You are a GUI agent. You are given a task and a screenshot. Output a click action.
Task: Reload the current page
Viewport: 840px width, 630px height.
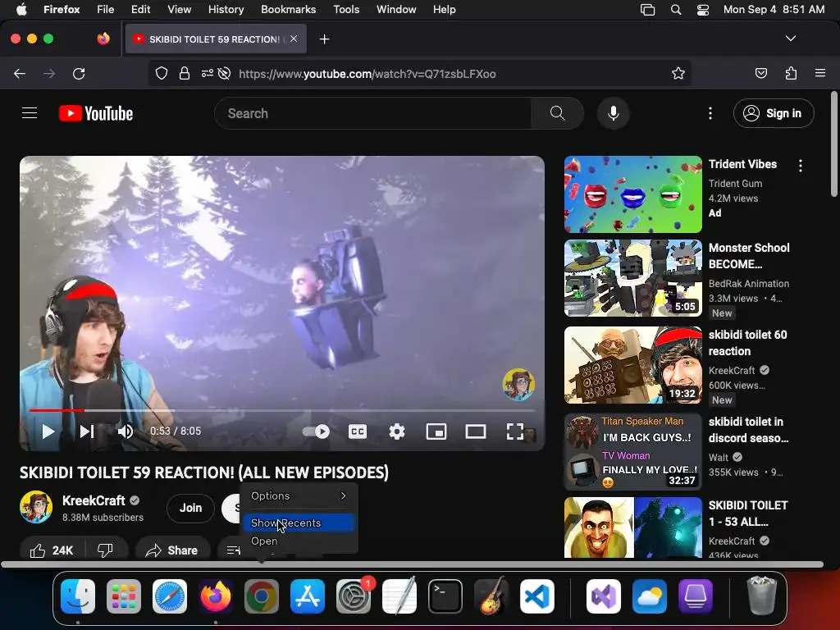tap(79, 73)
